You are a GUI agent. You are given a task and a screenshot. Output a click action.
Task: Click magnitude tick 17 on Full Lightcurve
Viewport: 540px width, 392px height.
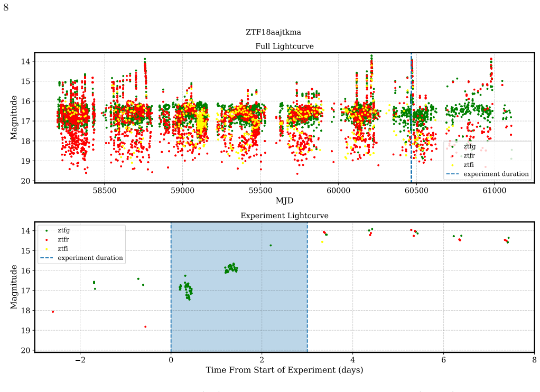click(x=25, y=122)
